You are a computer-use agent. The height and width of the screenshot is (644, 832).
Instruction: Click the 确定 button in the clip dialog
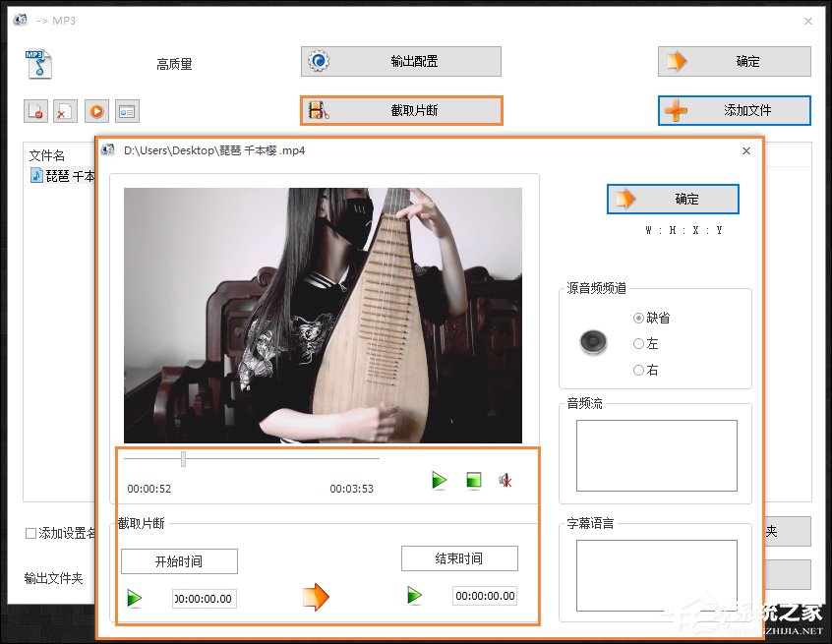point(673,199)
